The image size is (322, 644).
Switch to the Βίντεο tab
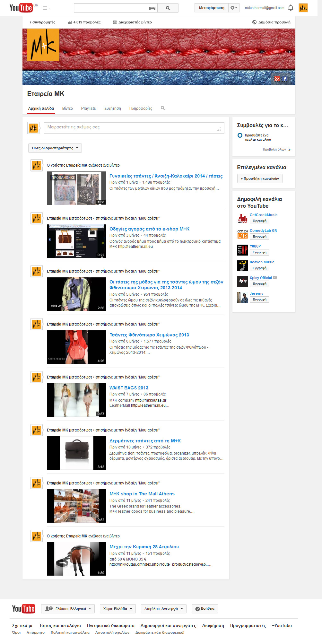tap(67, 109)
